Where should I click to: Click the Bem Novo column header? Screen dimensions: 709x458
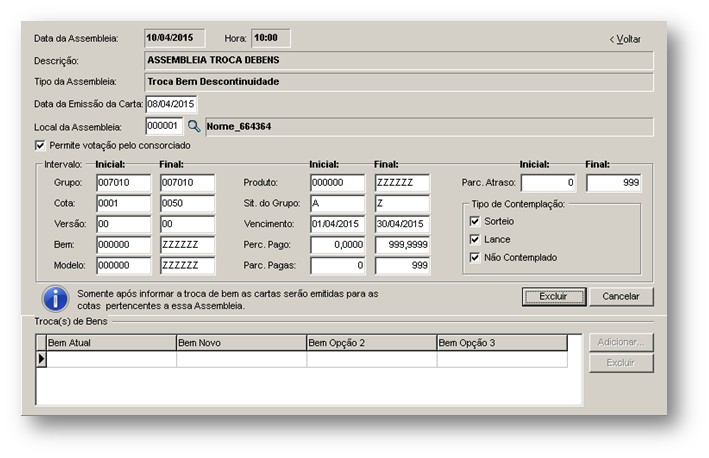coord(241,343)
